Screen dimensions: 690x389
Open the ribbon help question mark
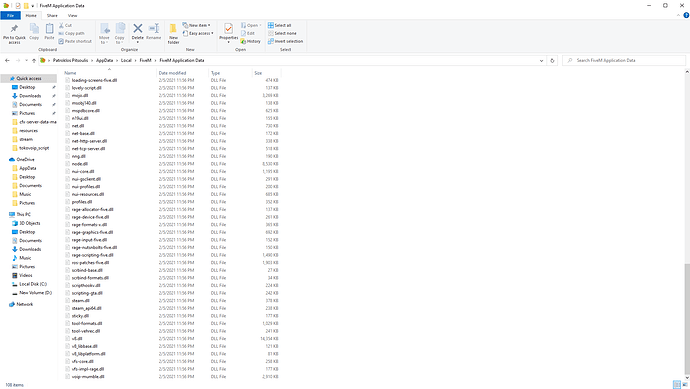point(686,15)
